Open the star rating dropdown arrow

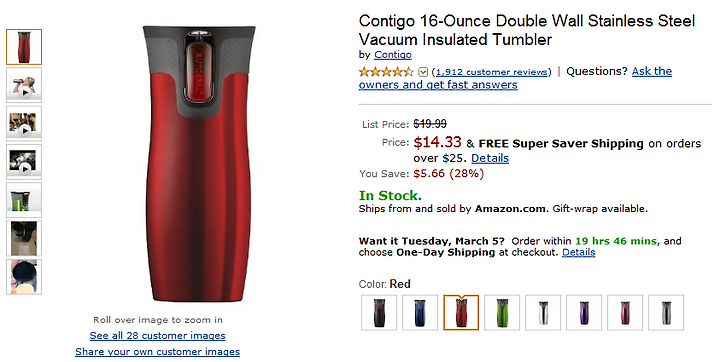(423, 72)
